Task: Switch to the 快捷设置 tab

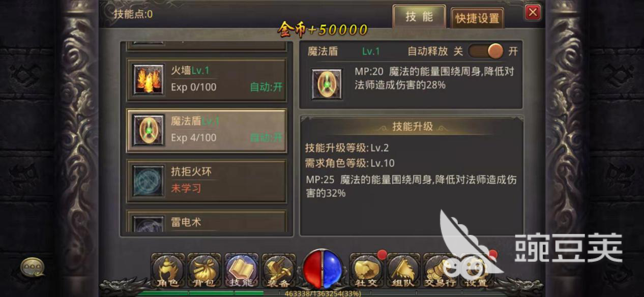Action: click(477, 18)
